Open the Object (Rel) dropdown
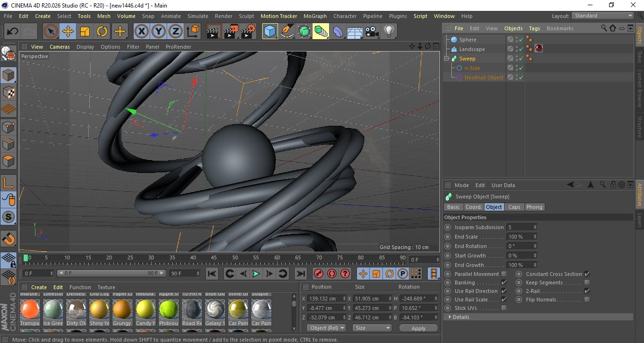The image size is (644, 343). [x=326, y=328]
